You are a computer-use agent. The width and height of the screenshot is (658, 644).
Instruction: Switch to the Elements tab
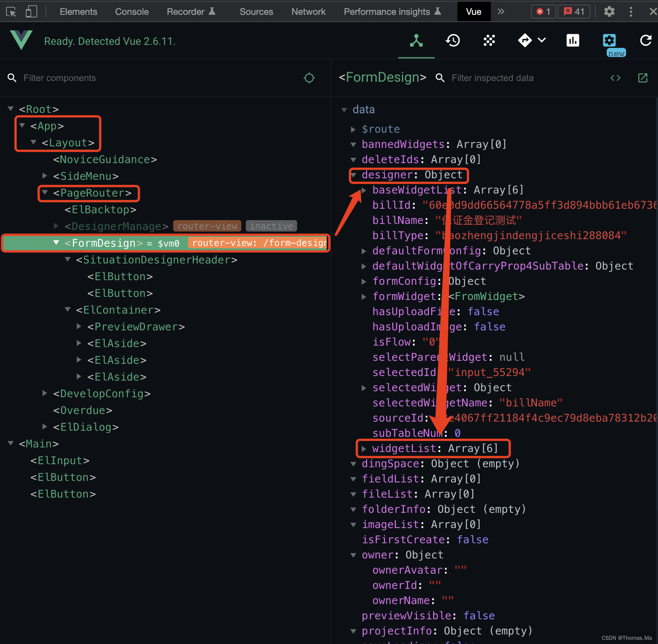[x=78, y=12]
